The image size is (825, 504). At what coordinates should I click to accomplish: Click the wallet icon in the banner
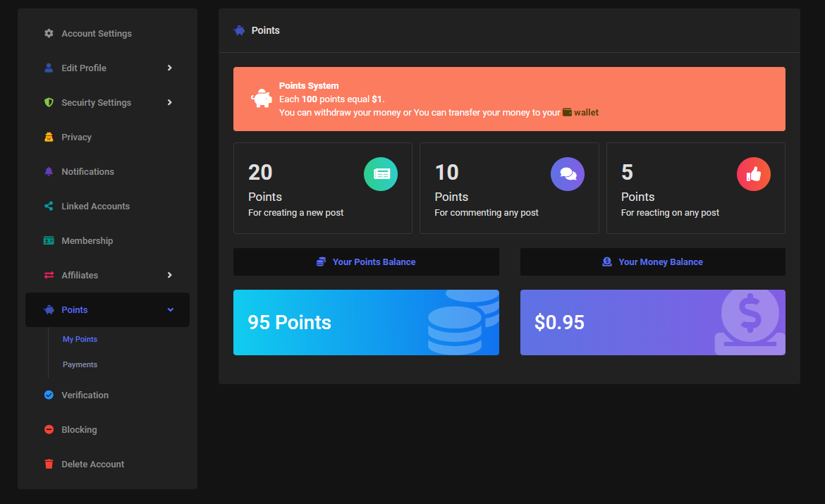pos(567,112)
